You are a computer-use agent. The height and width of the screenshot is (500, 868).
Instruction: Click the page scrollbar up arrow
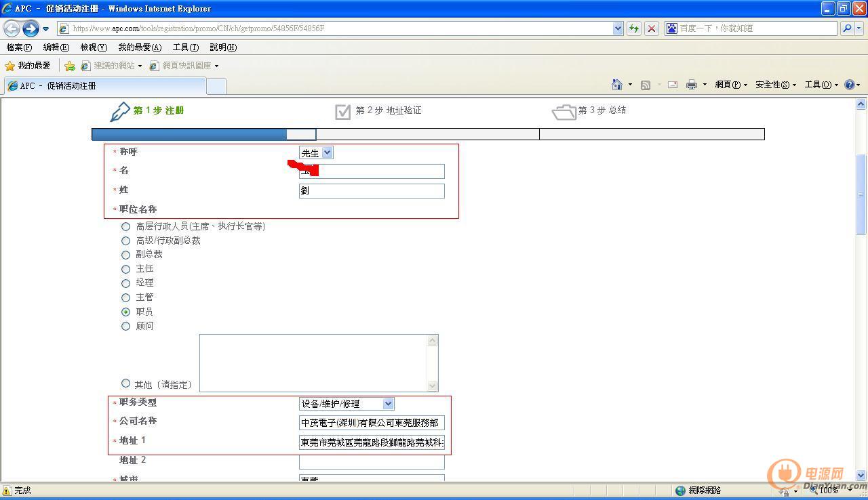pyautogui.click(x=861, y=104)
